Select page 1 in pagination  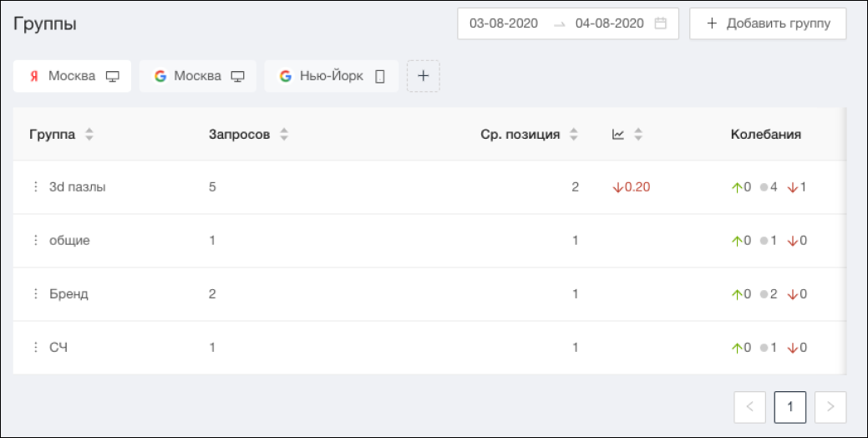790,407
